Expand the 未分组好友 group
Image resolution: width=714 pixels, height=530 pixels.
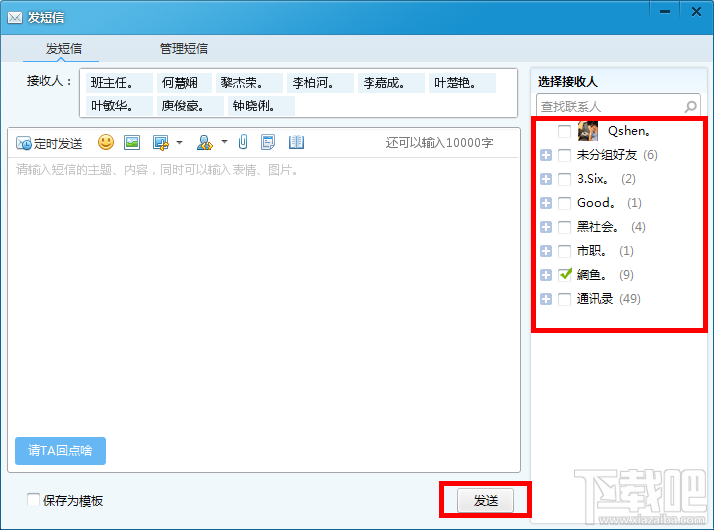pyautogui.click(x=546, y=155)
